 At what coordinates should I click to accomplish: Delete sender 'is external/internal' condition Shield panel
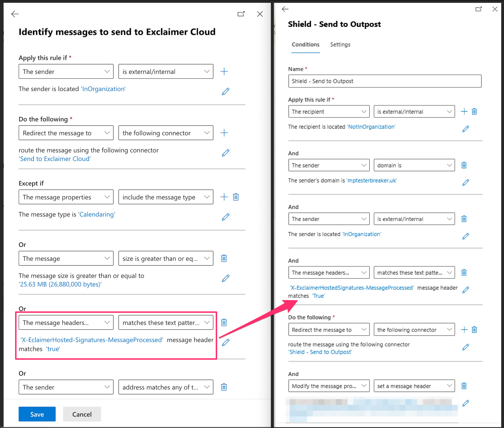click(x=464, y=219)
